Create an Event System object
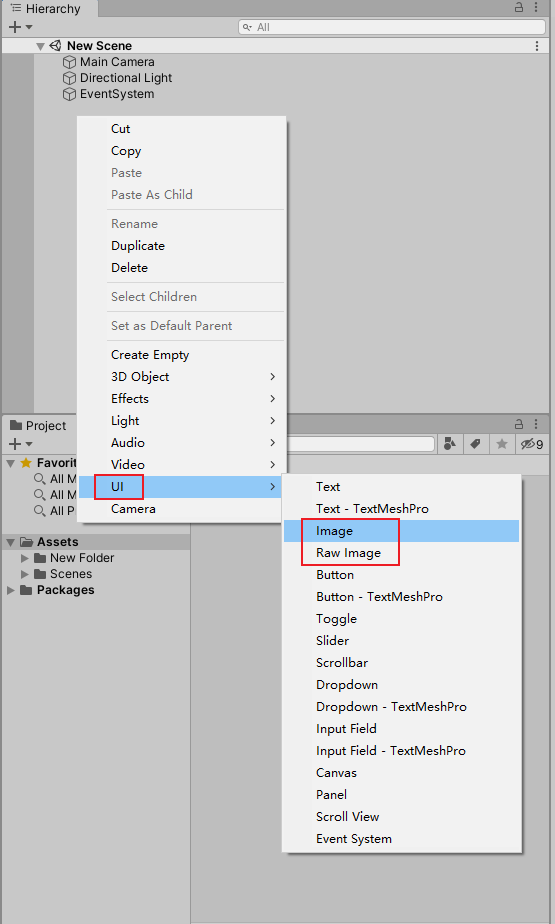Screen dimensions: 555x924 tap(401, 839)
